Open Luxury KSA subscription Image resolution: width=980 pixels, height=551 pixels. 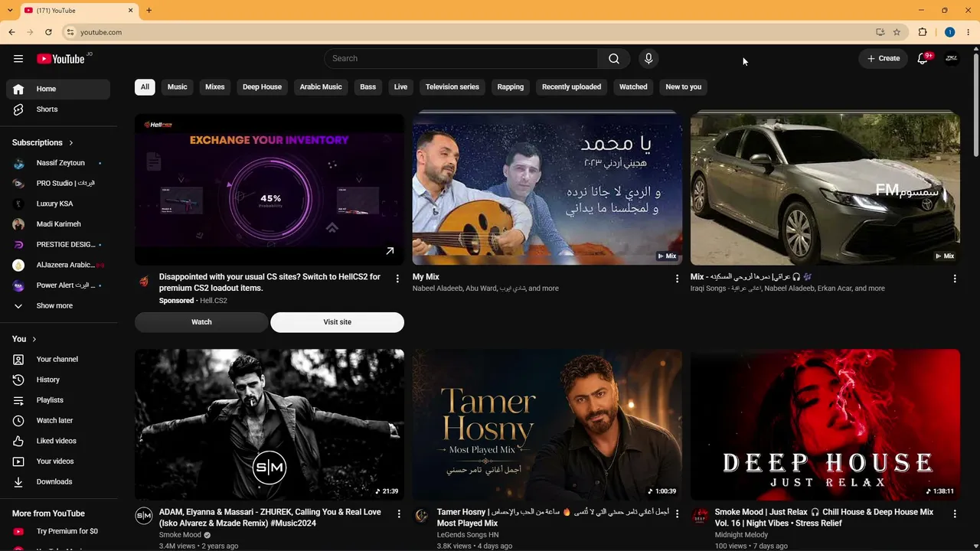point(58,204)
